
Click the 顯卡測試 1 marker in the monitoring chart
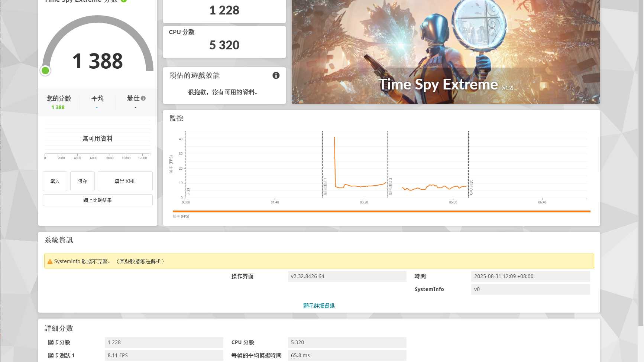tap(325, 186)
